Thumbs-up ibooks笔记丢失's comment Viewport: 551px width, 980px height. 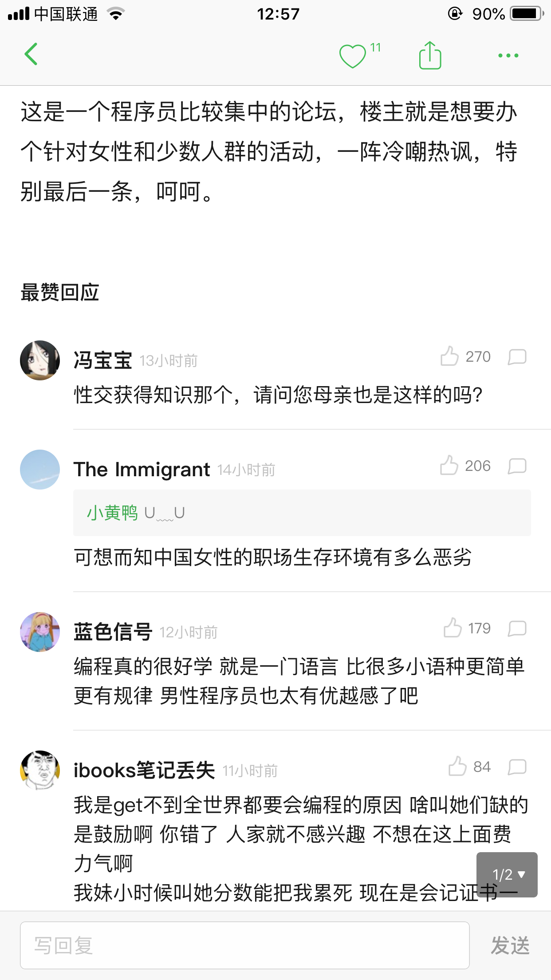(457, 767)
